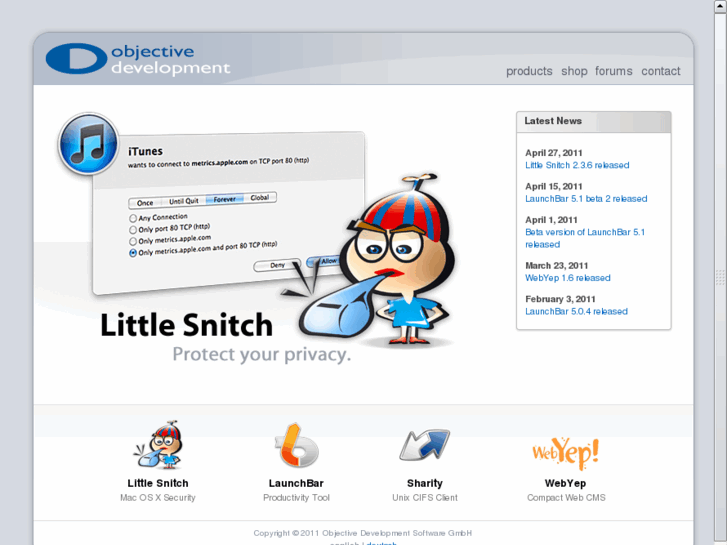Click the April 27, 2011 date

pos(554,153)
